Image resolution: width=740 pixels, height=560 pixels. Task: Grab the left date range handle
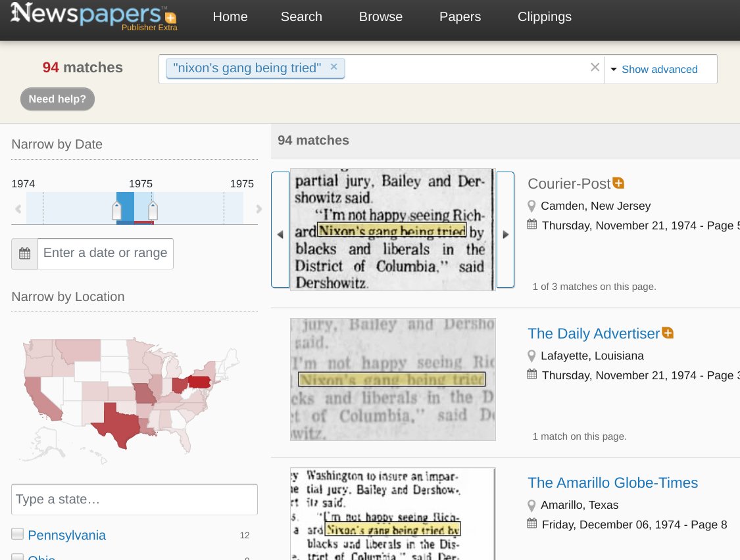[x=116, y=210]
